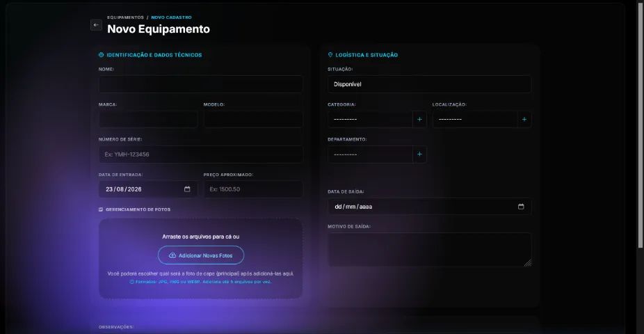This screenshot has width=644, height=334.
Task: Add a new Localização with plus button
Action: click(x=524, y=119)
